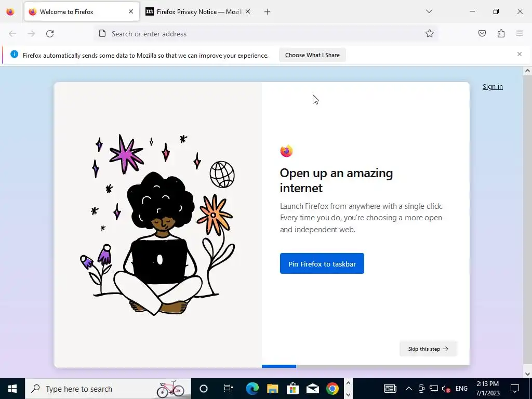The height and width of the screenshot is (399, 532).
Task: Click the Meet Now tray icon
Action: (x=421, y=389)
